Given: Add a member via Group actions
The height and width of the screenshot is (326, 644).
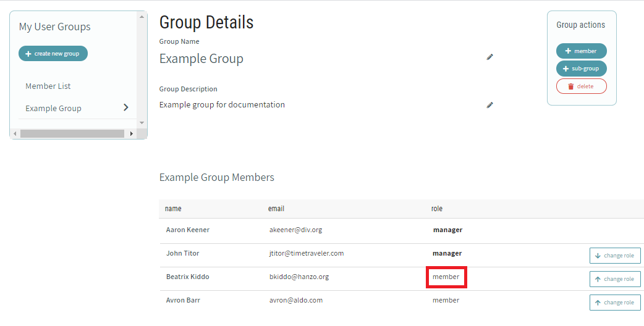Looking at the screenshot, I should click(581, 51).
